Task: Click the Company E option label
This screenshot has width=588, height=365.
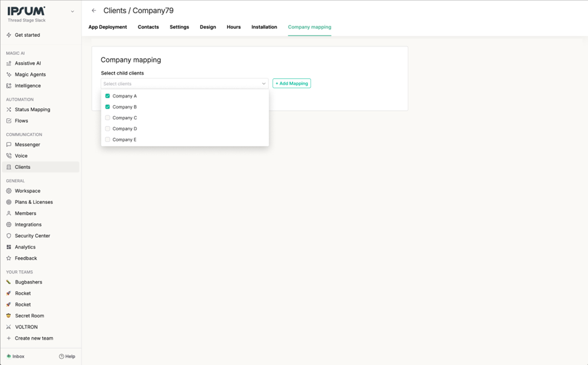Action: click(x=124, y=139)
